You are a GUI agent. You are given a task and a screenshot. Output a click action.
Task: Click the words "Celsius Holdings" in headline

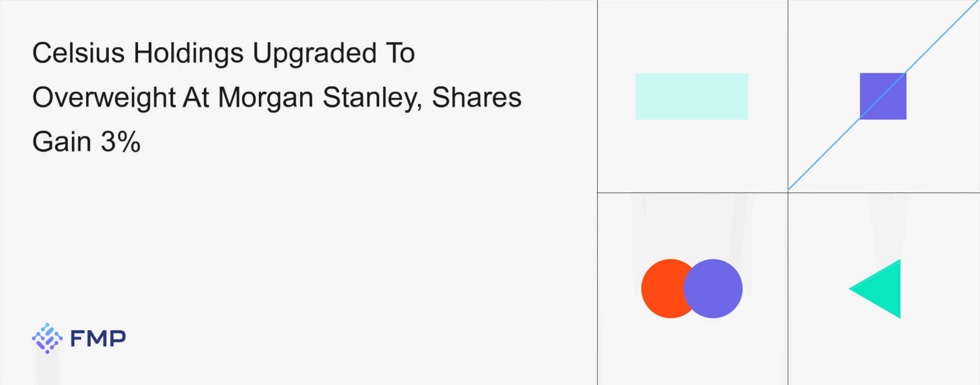point(138,53)
